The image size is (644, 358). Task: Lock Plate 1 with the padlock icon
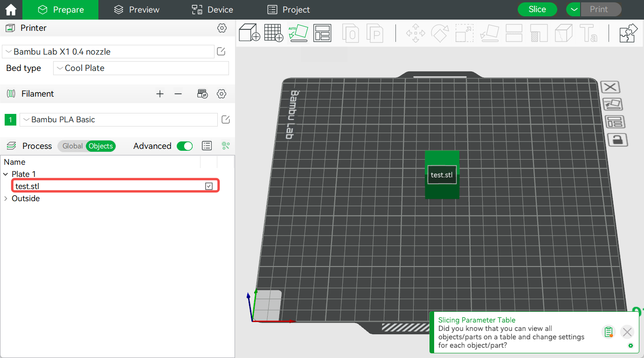pyautogui.click(x=617, y=140)
